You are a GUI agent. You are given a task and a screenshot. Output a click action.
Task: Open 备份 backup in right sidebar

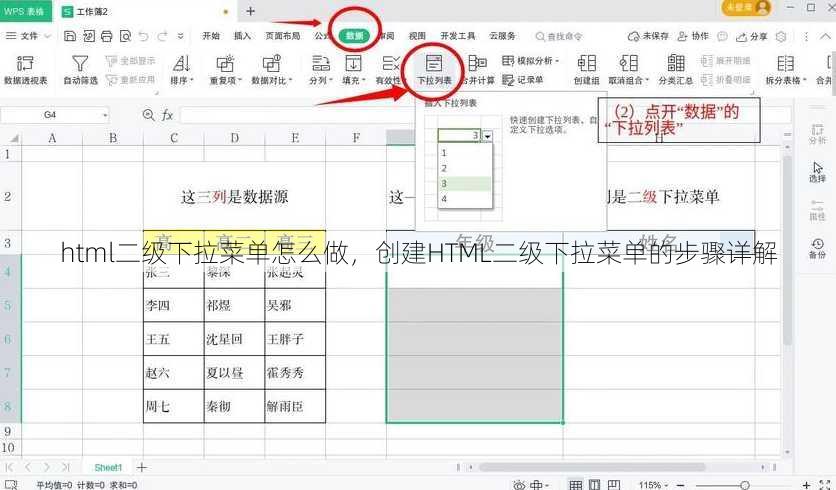(x=817, y=248)
